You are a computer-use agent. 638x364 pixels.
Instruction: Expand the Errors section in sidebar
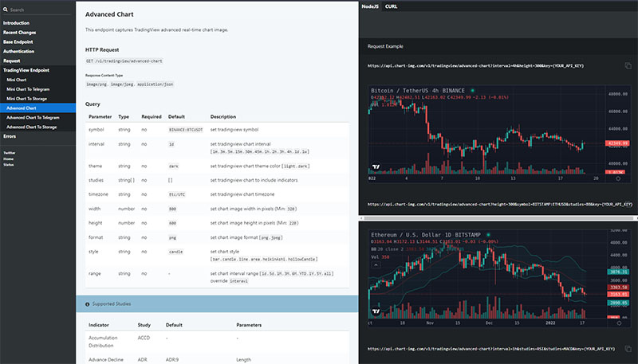pos(10,135)
